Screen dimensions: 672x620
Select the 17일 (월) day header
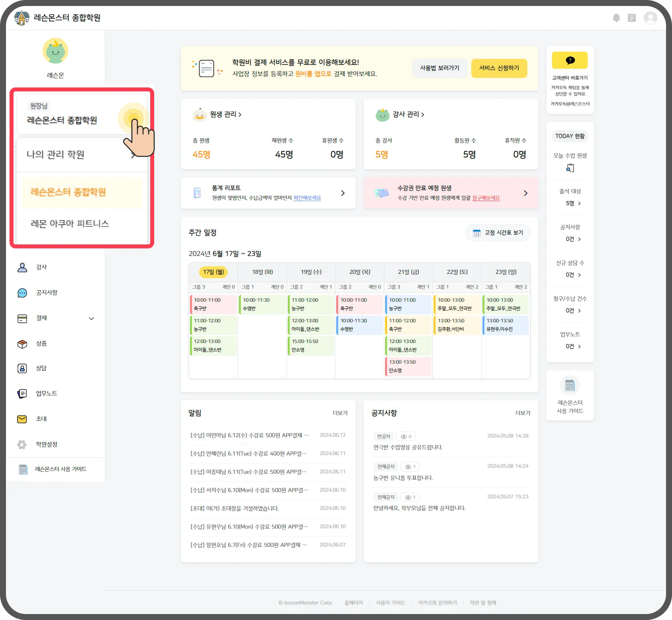(213, 272)
